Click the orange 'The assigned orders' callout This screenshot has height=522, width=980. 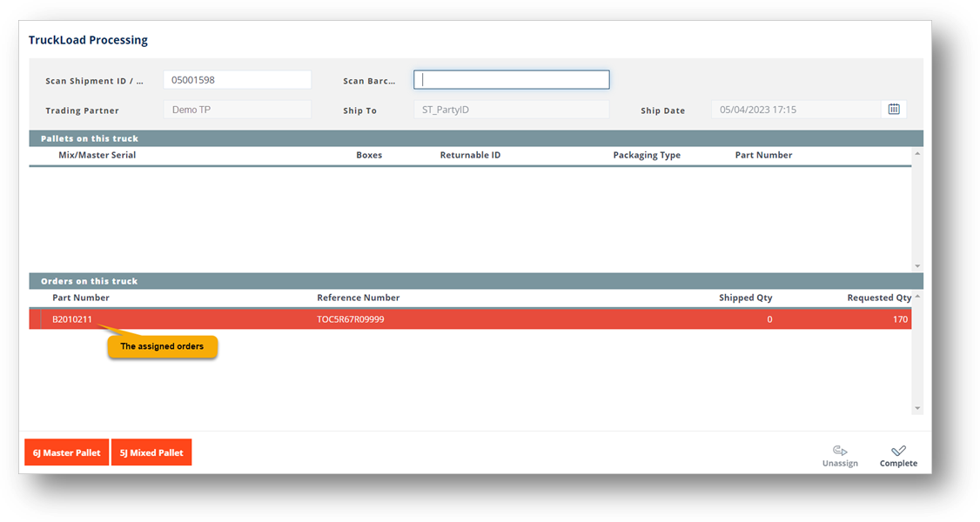pyautogui.click(x=162, y=345)
